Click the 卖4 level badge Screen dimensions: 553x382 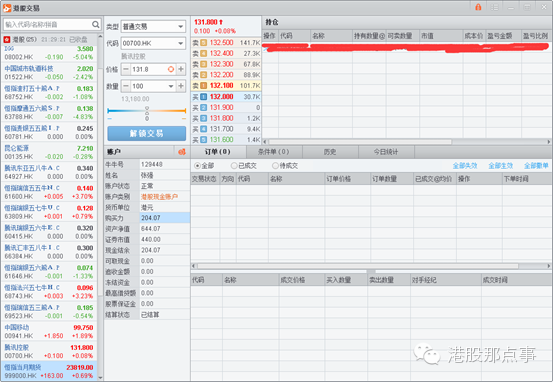(203, 54)
